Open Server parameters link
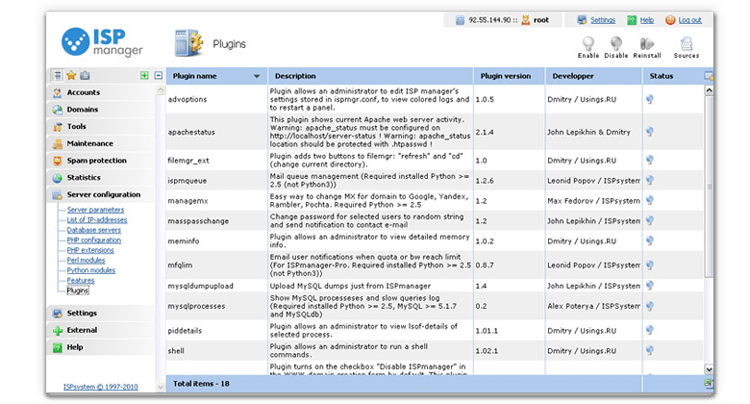The image size is (750, 404). click(x=95, y=210)
